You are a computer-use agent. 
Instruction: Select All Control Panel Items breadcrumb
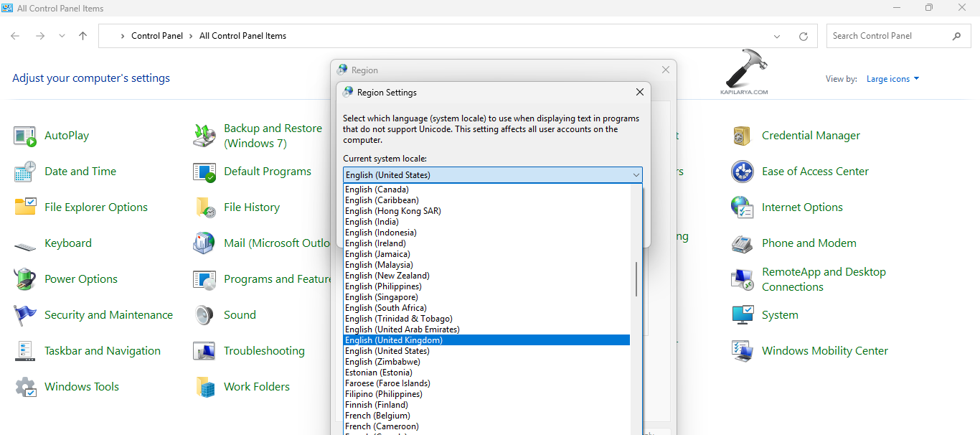pyautogui.click(x=242, y=35)
